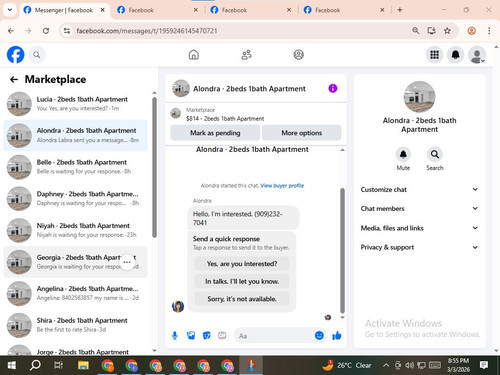Open Windows Start menu

12,365
